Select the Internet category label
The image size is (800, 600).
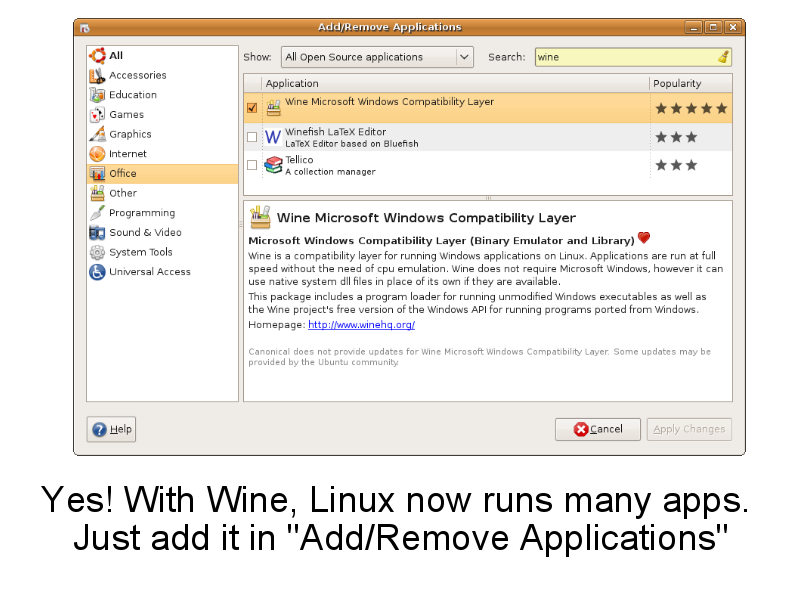pyautogui.click(x=128, y=154)
